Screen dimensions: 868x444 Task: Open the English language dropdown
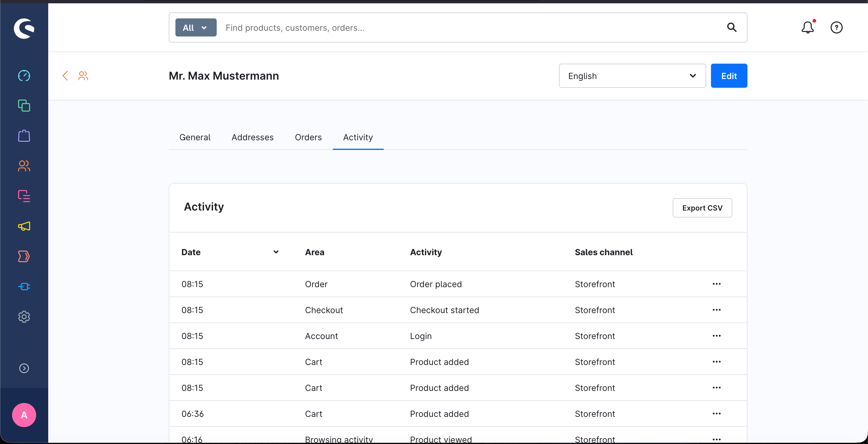[x=632, y=76]
